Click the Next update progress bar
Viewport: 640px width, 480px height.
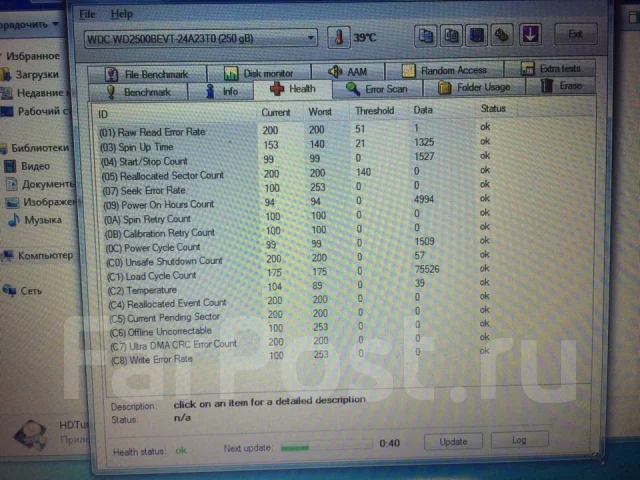coord(327,447)
